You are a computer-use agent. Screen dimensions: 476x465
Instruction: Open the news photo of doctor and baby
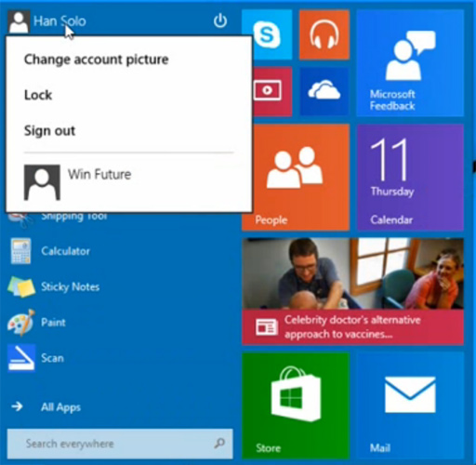pyautogui.click(x=353, y=273)
